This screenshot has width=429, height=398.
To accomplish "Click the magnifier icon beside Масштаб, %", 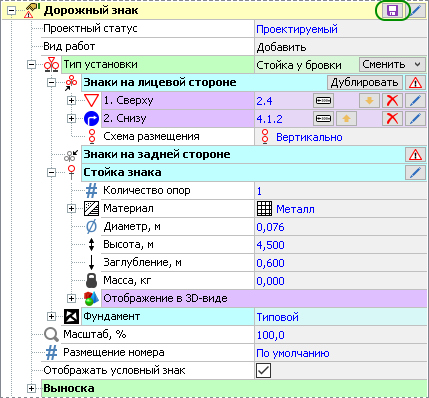I will (x=51, y=334).
